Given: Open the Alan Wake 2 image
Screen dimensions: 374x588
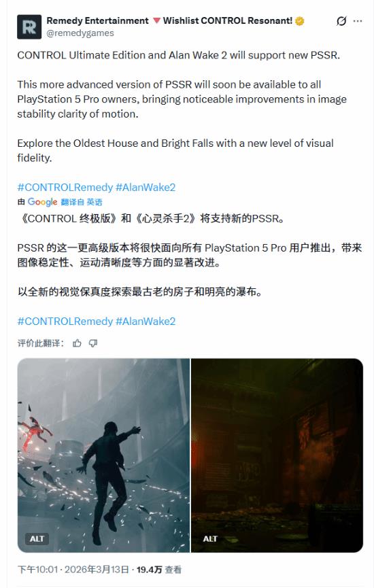Looking at the screenshot, I should 277,455.
